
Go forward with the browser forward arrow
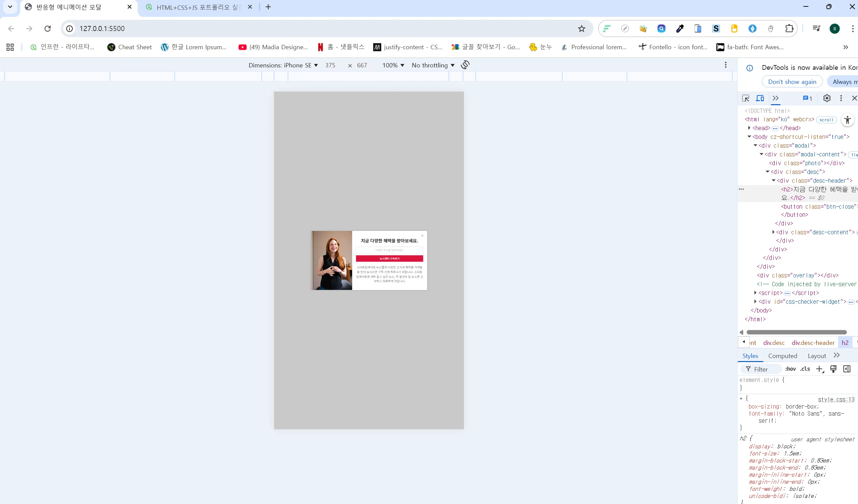[x=29, y=29]
